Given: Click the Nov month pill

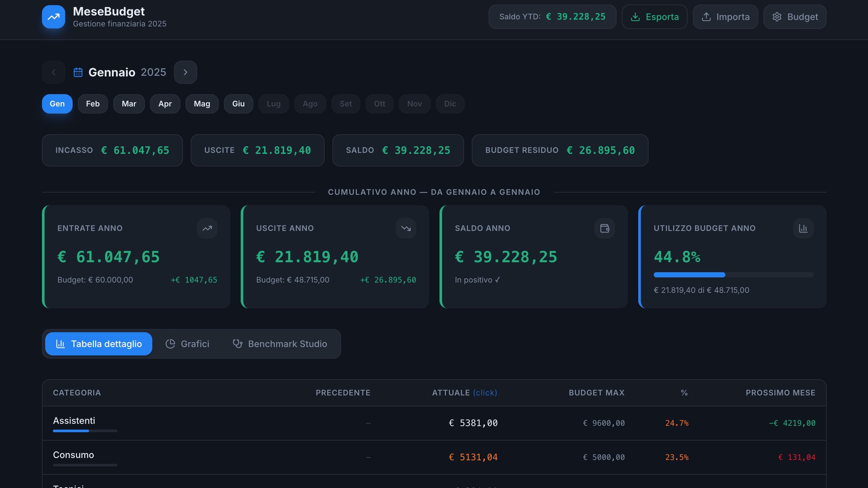Looking at the screenshot, I should (x=414, y=104).
